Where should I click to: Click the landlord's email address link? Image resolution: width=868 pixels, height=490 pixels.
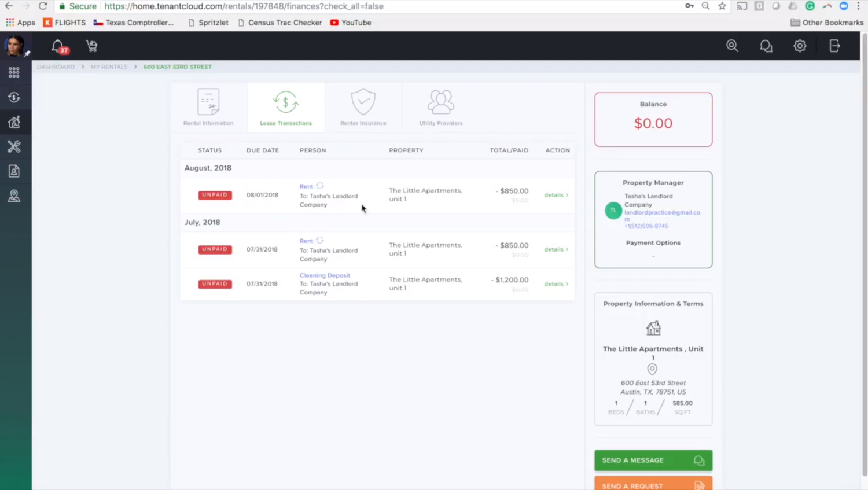(661, 213)
